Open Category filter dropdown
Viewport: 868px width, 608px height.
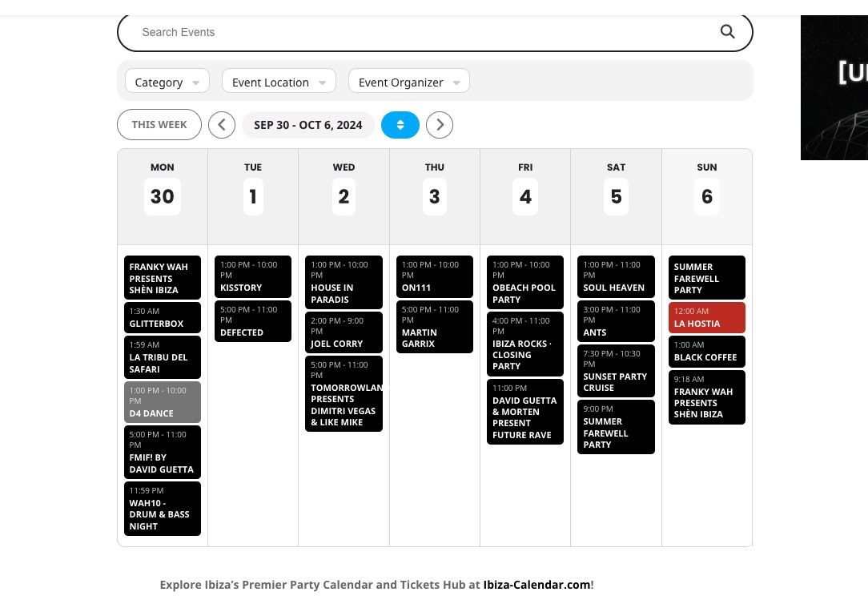(x=167, y=82)
